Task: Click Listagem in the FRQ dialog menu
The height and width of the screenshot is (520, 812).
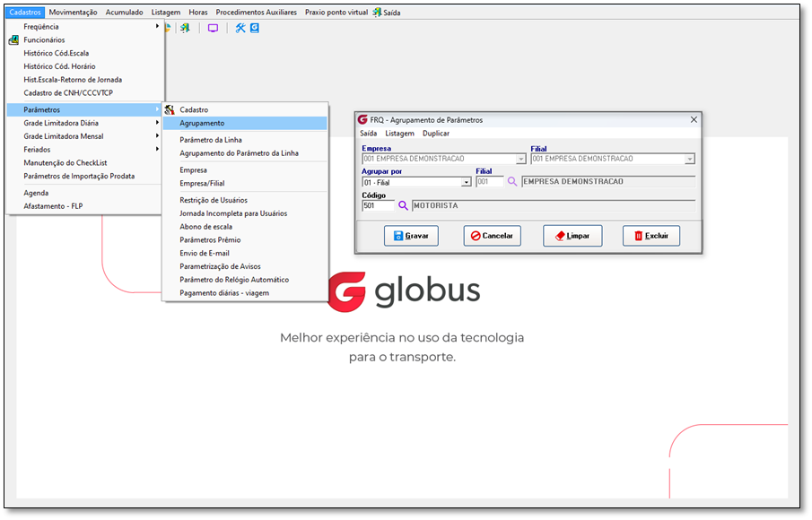Action: [400, 134]
